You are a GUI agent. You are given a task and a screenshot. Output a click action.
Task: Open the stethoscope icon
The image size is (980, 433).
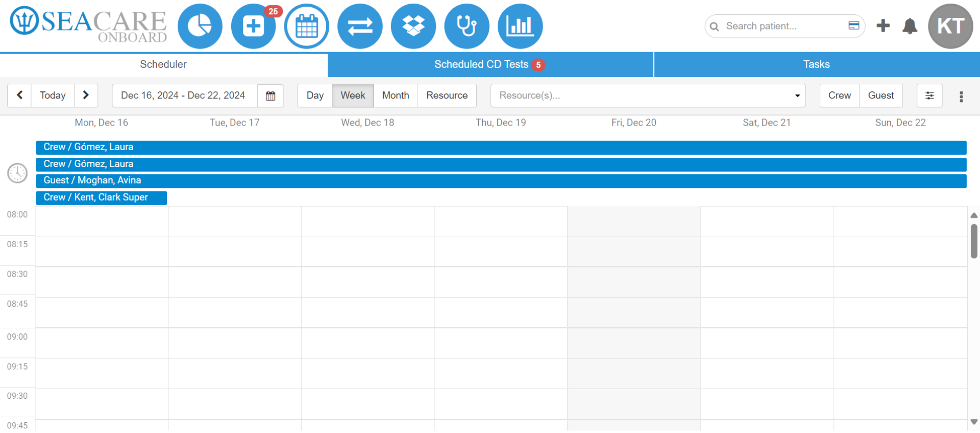(467, 26)
